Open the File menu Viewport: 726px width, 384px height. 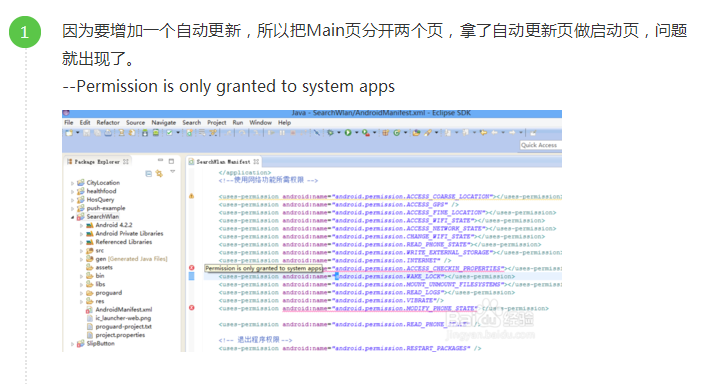coord(69,122)
